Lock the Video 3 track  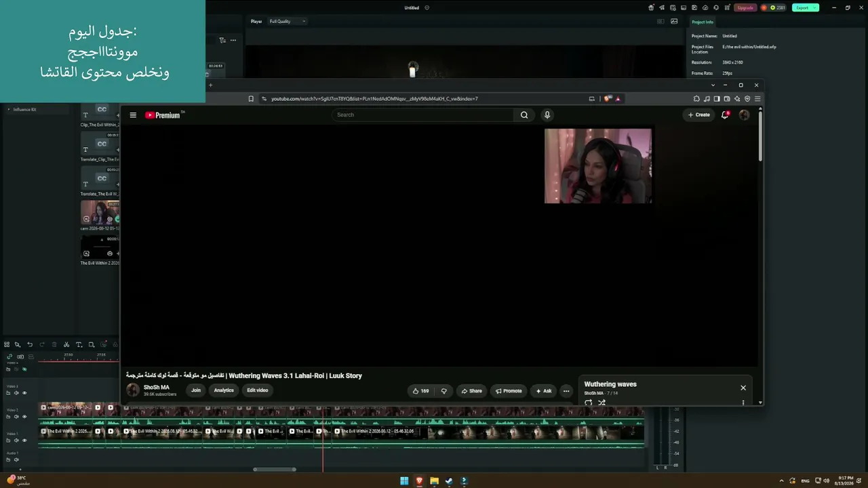point(8,393)
